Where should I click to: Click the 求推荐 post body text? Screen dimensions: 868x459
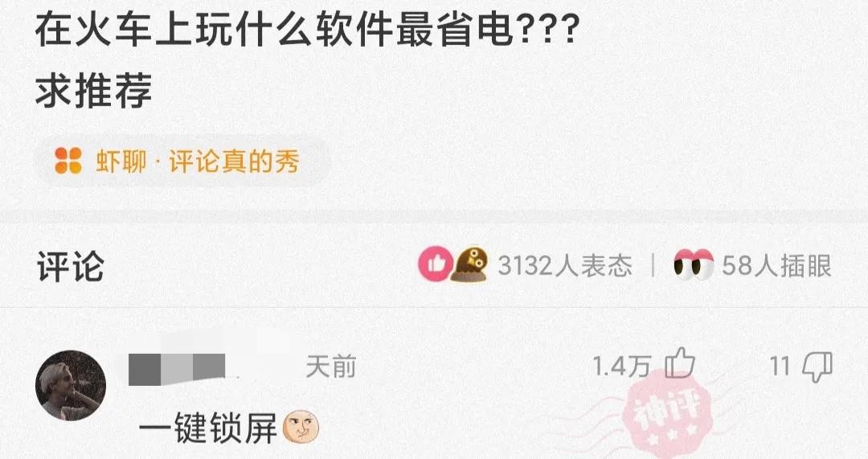point(93,90)
